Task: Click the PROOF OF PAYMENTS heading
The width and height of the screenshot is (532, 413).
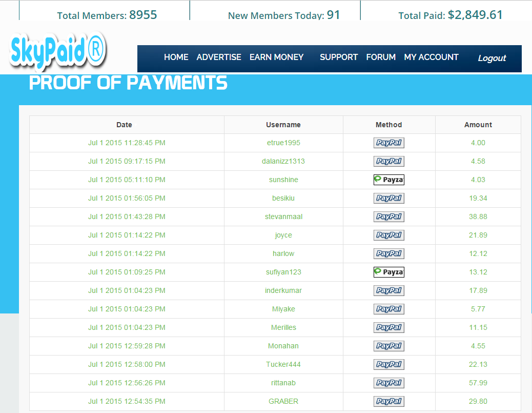Action: pos(128,83)
